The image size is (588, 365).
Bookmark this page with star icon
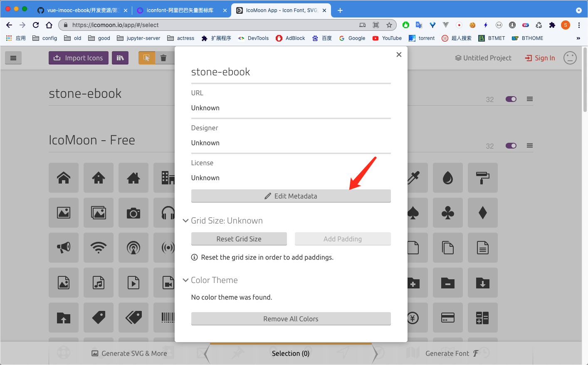tap(389, 25)
